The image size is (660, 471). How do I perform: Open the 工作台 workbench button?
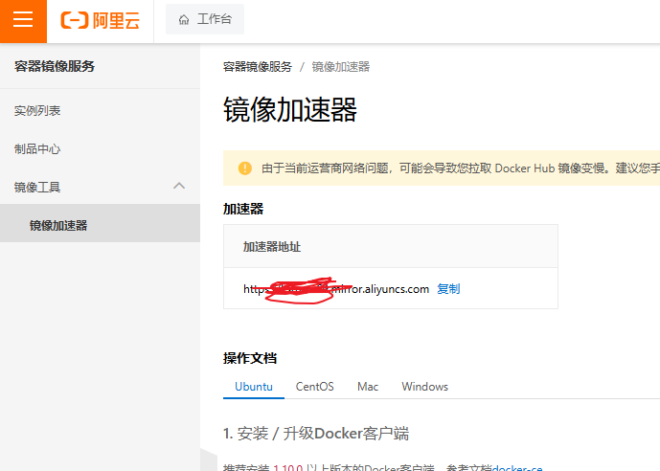coord(205,19)
